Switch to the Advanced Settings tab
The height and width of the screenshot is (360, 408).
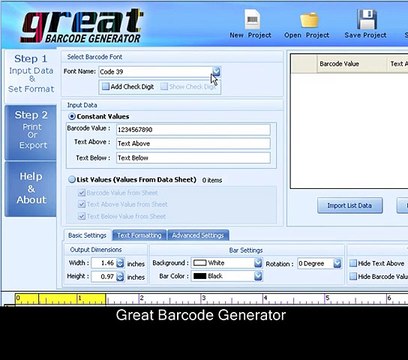click(198, 235)
